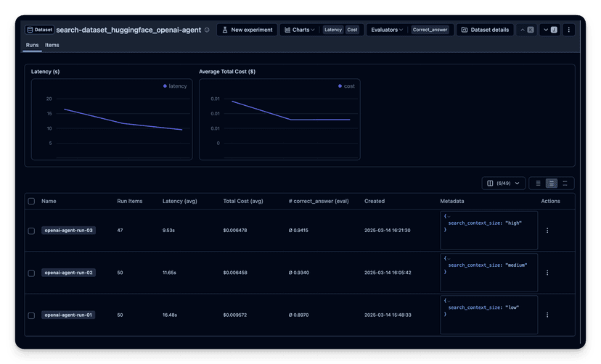The width and height of the screenshot is (601, 364).
Task: Click the # correct_answer (eval) column header
Action: pyautogui.click(x=319, y=202)
